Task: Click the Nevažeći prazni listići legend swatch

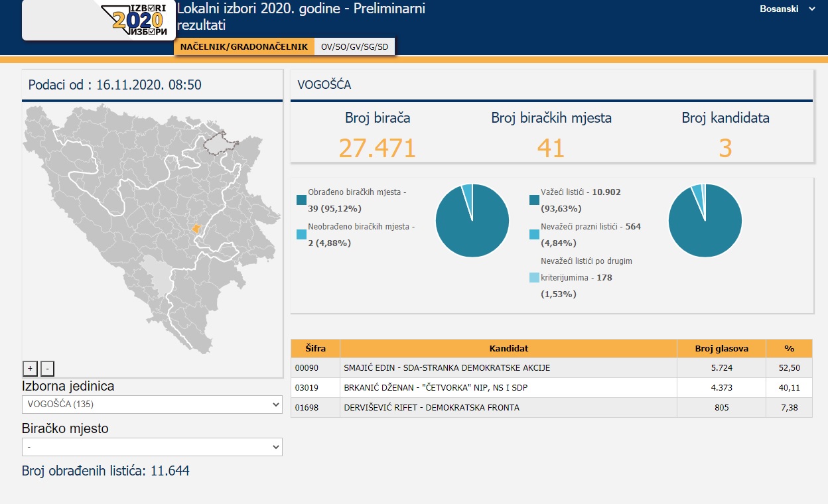Action: (534, 234)
